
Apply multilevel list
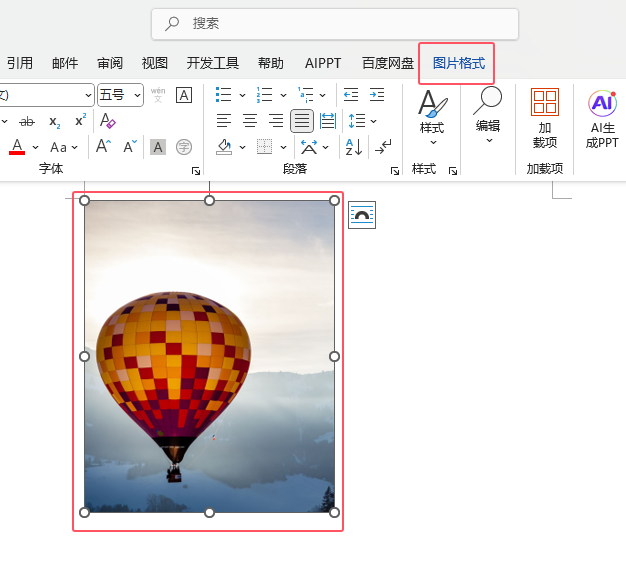306,95
